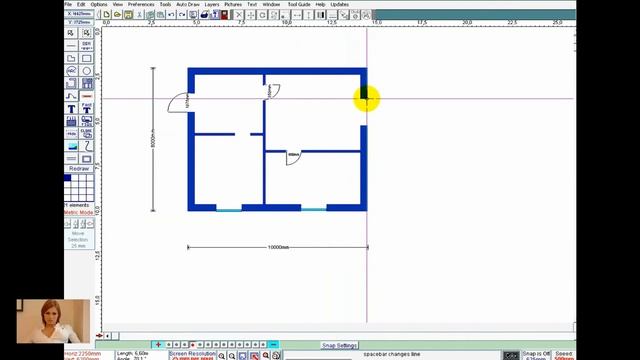Click the New drawing toolbar icon
640x360 pixels.
point(107,15)
